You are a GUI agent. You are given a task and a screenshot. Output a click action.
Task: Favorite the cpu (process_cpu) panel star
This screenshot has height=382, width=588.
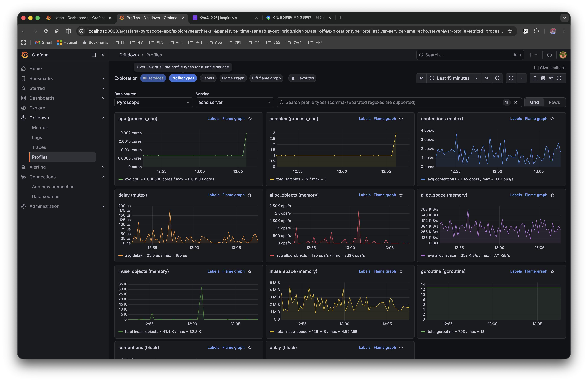(x=250, y=119)
